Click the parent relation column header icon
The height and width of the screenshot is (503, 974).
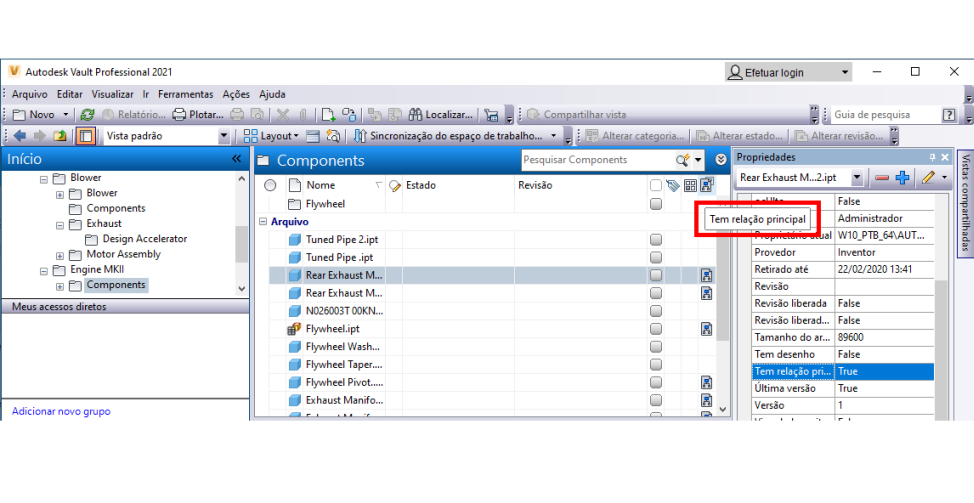pyautogui.click(x=706, y=184)
